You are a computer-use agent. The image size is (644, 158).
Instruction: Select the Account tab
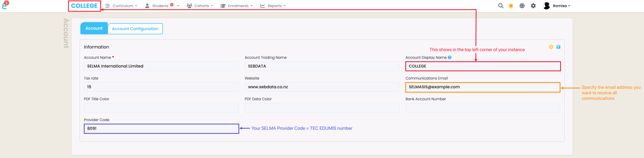[x=94, y=28]
